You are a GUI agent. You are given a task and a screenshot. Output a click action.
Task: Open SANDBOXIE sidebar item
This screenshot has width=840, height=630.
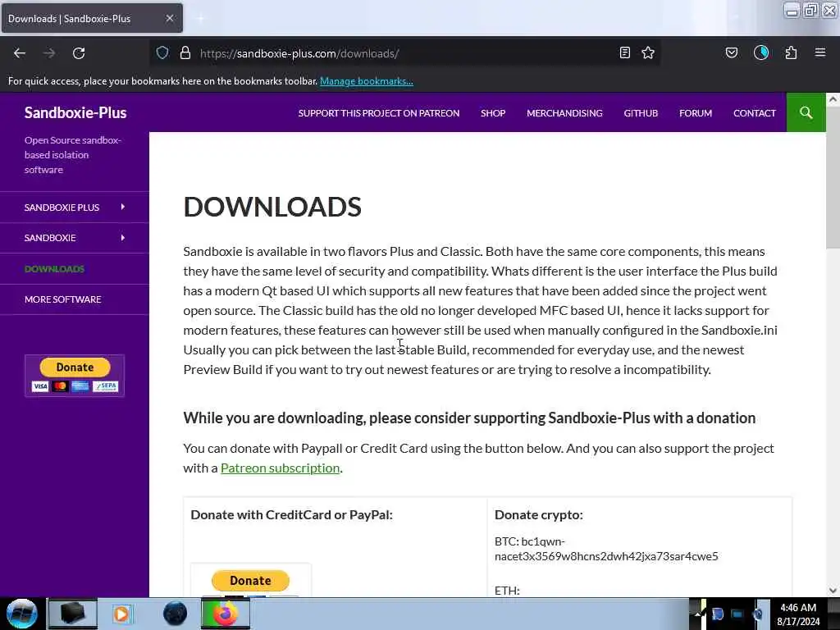tap(50, 238)
